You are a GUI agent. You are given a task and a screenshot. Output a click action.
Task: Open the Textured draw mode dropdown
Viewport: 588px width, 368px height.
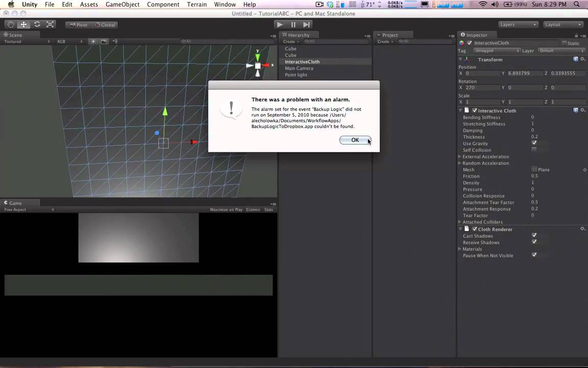[x=27, y=42]
